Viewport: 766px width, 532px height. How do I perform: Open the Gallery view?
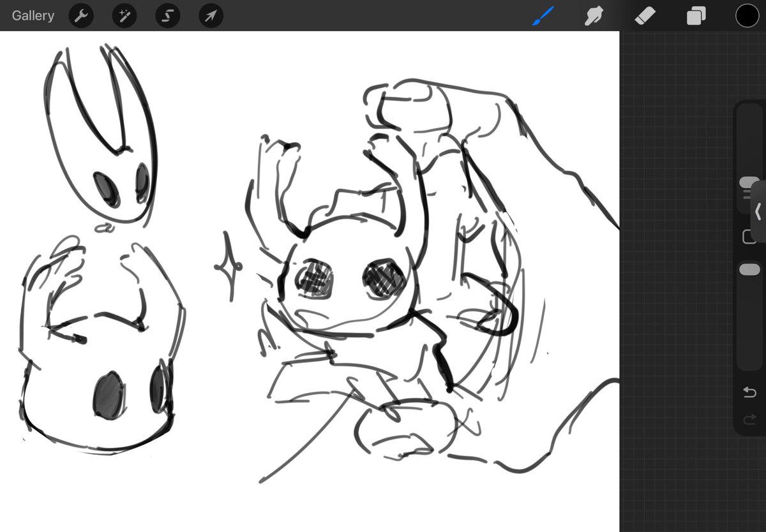(x=33, y=16)
